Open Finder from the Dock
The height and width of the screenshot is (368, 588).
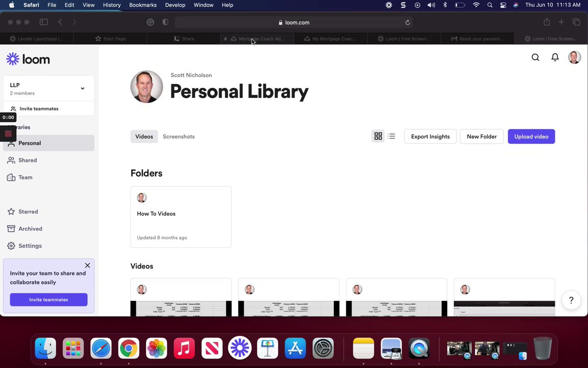(45, 348)
